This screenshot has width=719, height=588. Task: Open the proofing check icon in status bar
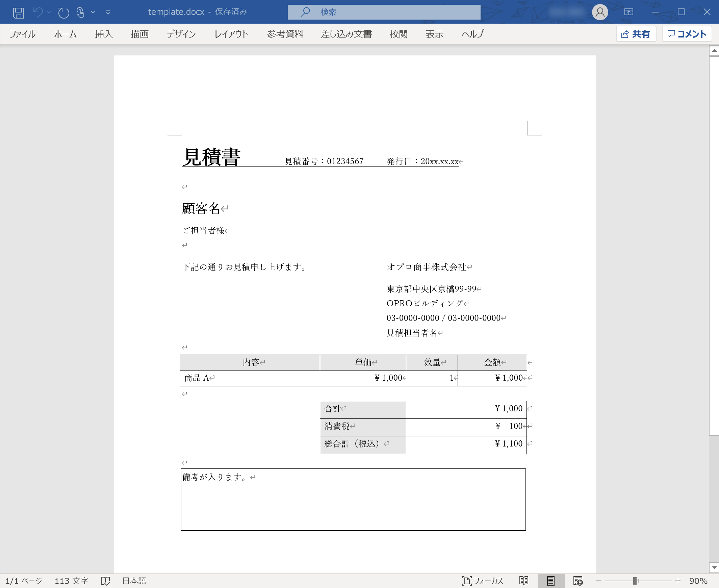pyautogui.click(x=106, y=581)
